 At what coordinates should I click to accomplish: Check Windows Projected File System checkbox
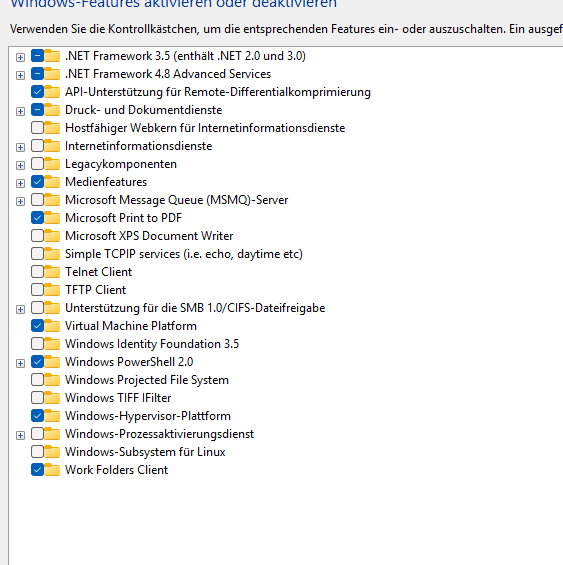click(37, 380)
